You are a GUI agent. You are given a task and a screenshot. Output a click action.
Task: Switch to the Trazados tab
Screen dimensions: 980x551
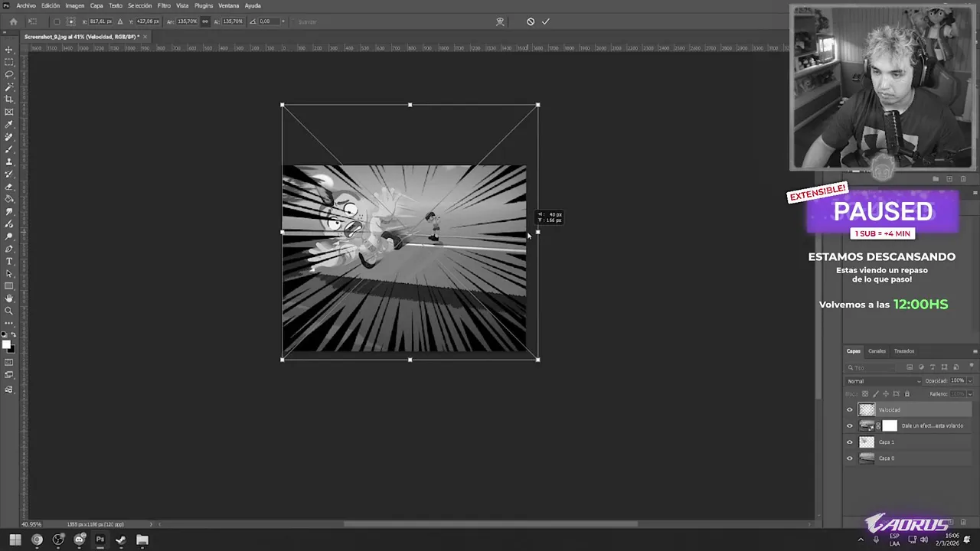[904, 351]
